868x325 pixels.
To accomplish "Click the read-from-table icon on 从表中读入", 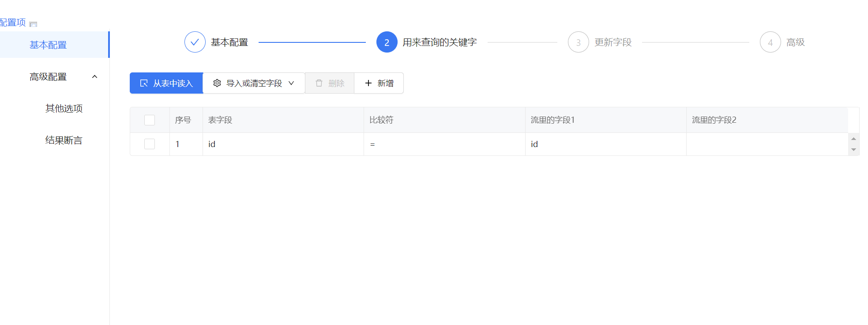I will 143,83.
